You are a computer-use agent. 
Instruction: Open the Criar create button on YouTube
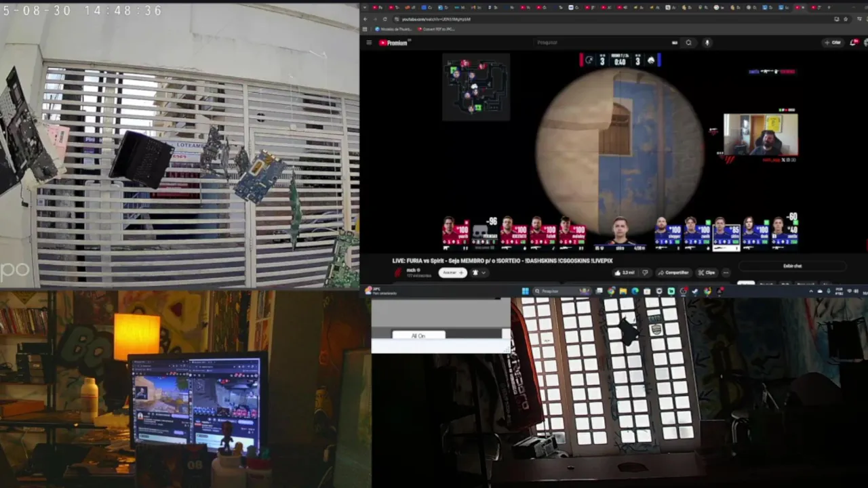(833, 43)
